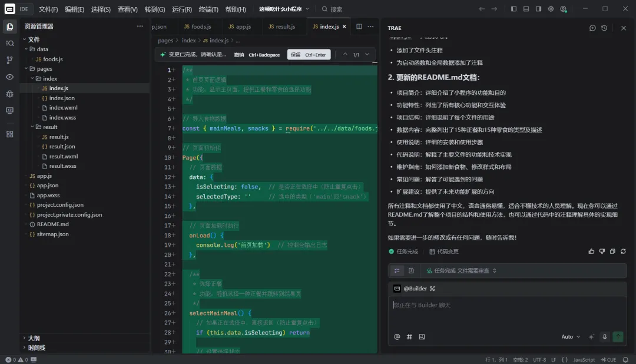Image resolution: width=636 pixels, height=364 pixels.
Task: Open the 文件(F) menu
Action: [x=48, y=9]
